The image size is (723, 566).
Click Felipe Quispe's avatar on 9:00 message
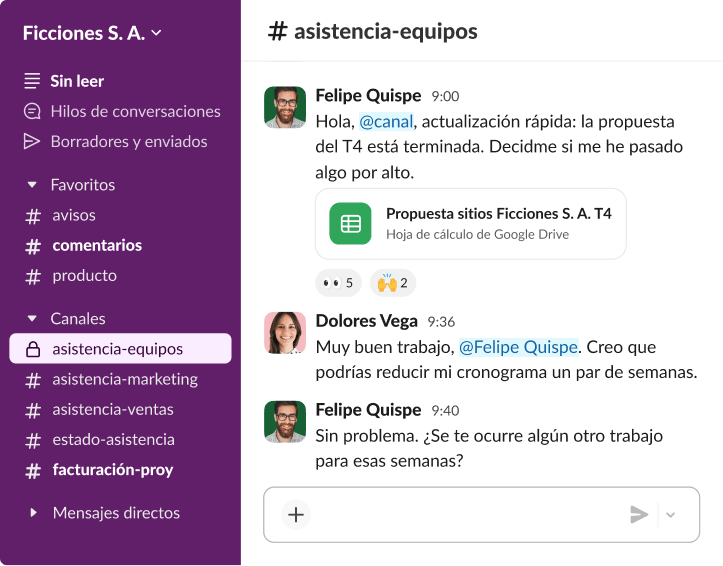[x=285, y=107]
